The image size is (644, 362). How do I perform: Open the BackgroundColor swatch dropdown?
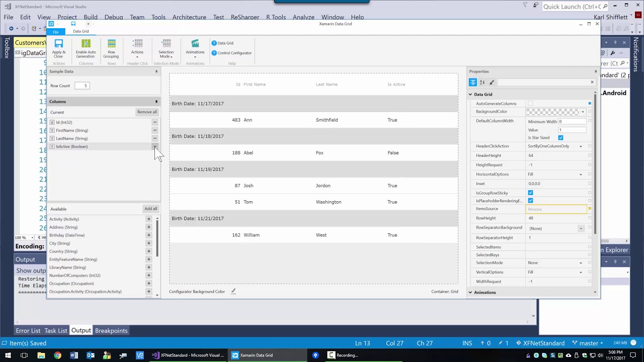click(583, 112)
